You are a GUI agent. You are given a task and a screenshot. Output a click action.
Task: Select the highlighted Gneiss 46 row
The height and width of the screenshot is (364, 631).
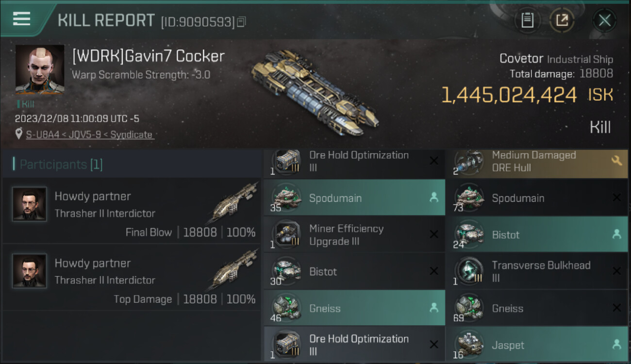pos(354,308)
